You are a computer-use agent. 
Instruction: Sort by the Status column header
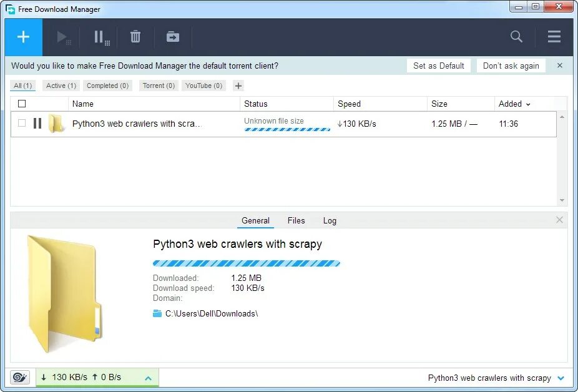(x=287, y=104)
